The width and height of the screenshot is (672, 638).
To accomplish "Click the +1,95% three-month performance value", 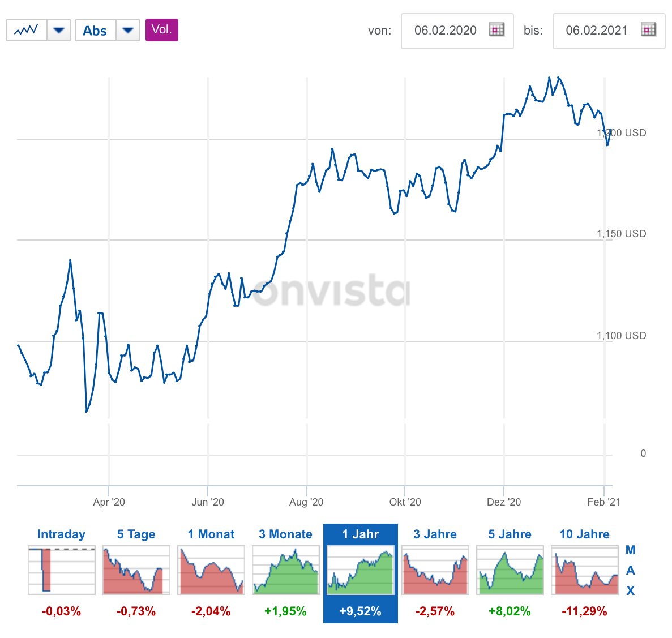I will pyautogui.click(x=285, y=611).
